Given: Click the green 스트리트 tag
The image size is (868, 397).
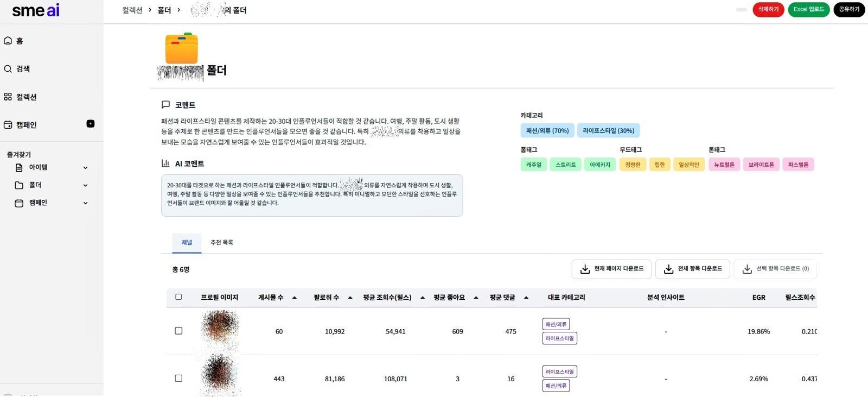Looking at the screenshot, I should click(x=565, y=165).
